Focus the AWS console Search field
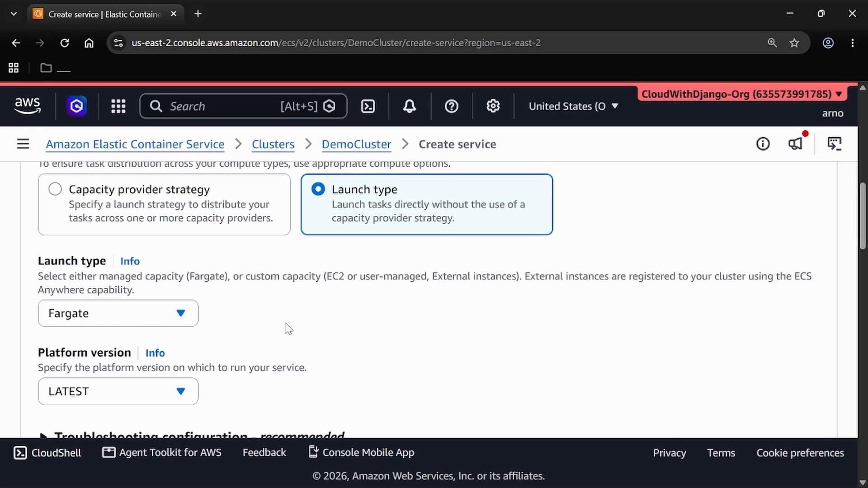This screenshot has height=488, width=868. pos(243,106)
